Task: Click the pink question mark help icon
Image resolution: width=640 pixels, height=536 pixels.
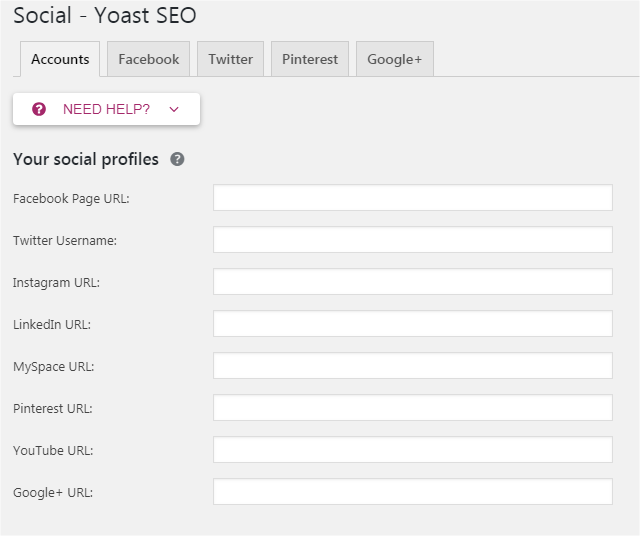Action: (x=39, y=109)
